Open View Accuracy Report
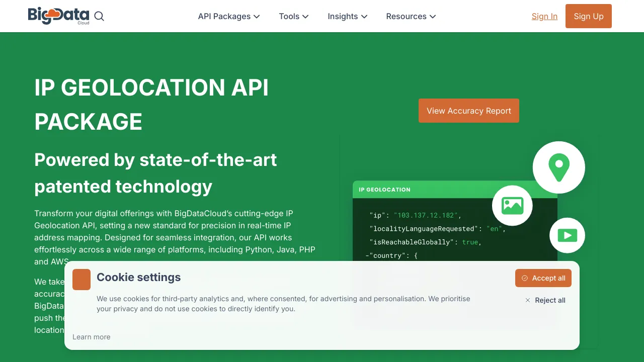Screen dimensions: 644x362 click(469, 111)
